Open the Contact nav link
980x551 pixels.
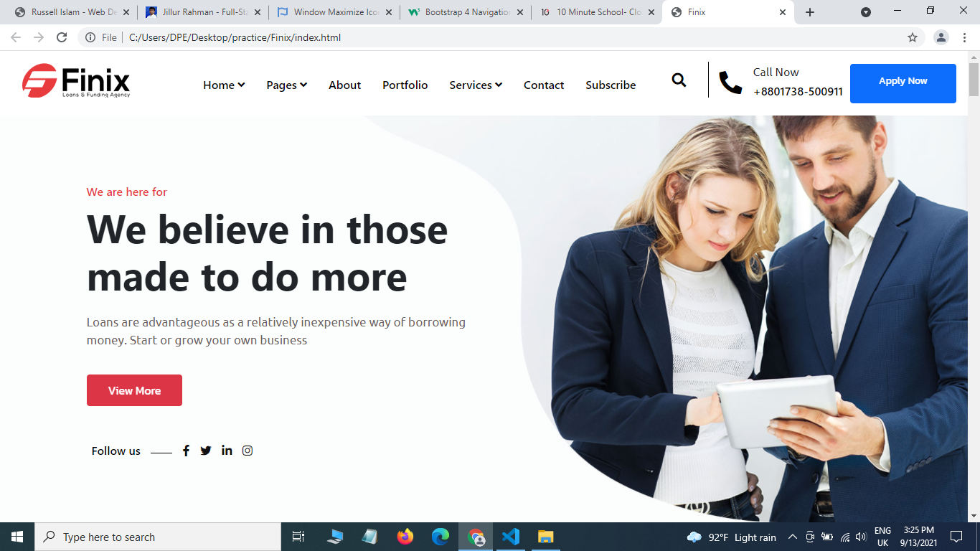tap(544, 85)
